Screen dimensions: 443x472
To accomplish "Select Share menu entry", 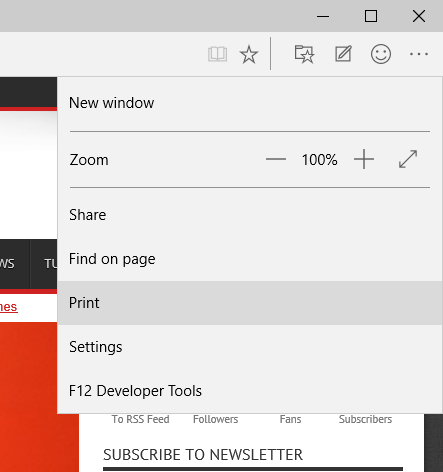I will 250,215.
